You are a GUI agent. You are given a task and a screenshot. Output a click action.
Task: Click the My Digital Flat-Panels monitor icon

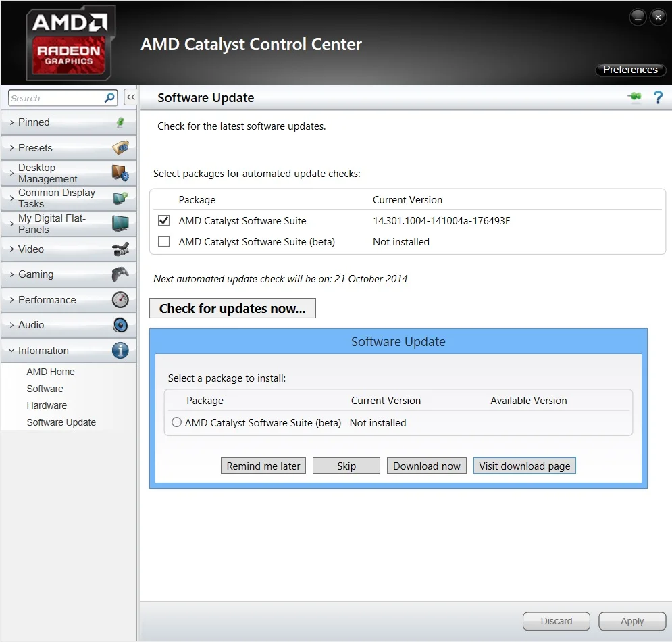120,224
